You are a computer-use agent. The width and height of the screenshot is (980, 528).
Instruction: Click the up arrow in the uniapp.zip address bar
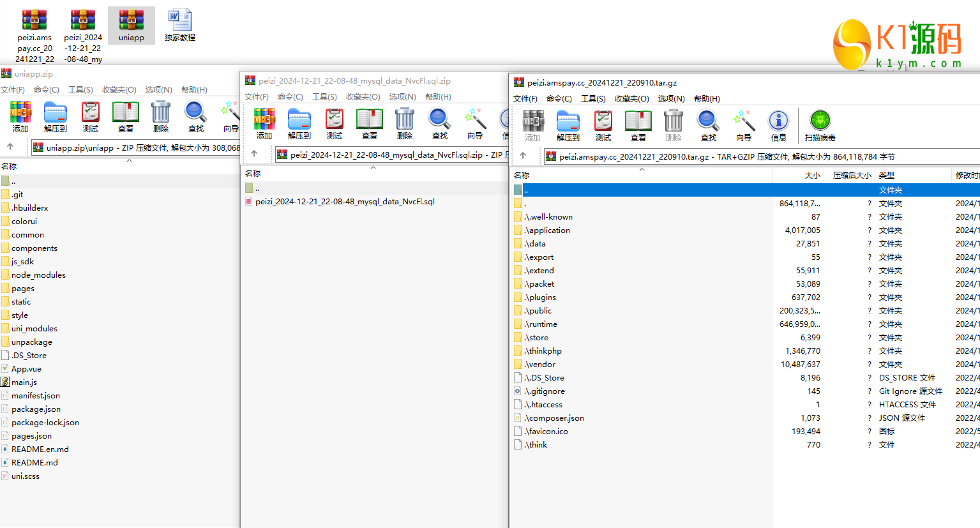10,147
